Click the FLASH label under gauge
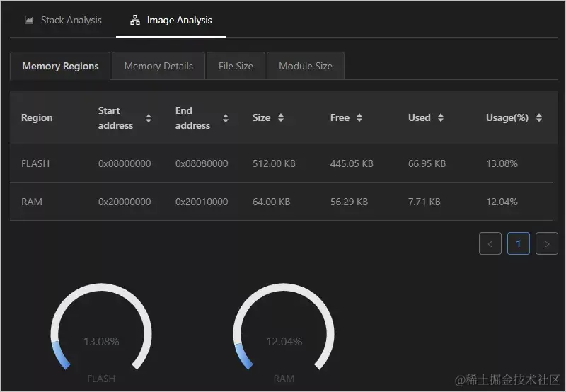Viewport: 566px width, 392px height. 101,379
